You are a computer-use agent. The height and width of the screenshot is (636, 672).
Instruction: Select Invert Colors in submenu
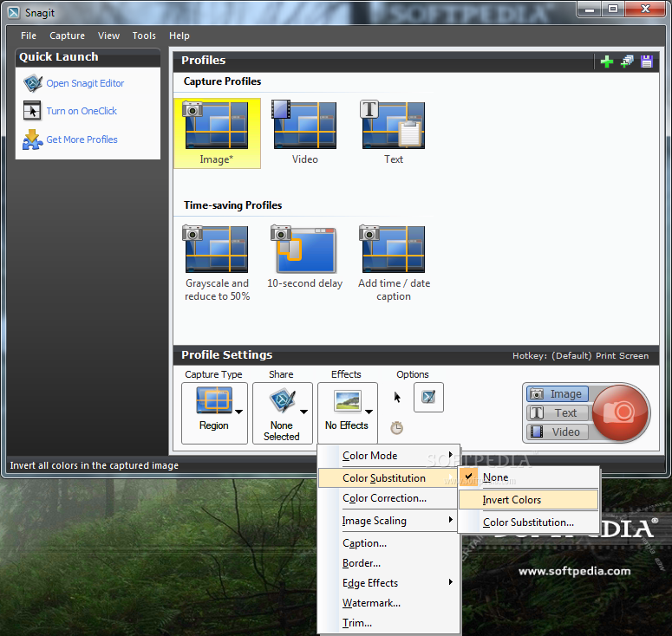[x=528, y=500]
